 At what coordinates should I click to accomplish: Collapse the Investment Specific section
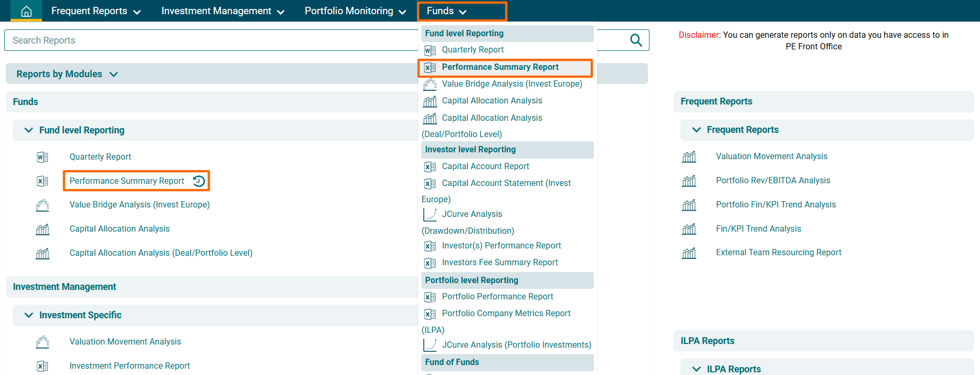pos(29,315)
